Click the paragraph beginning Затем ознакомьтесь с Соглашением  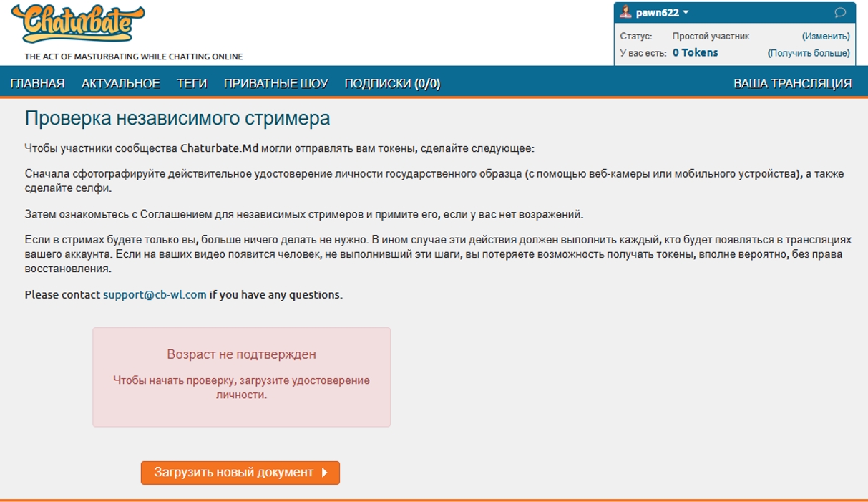[304, 214]
